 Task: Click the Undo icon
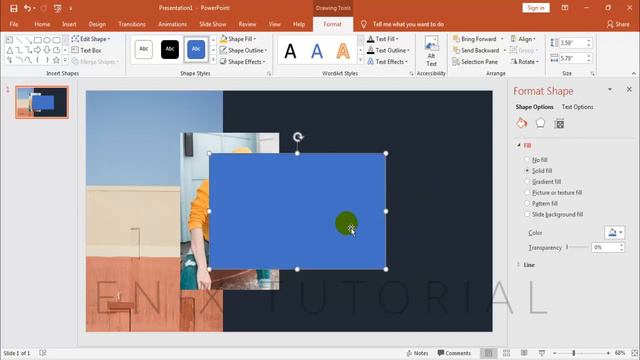27,8
